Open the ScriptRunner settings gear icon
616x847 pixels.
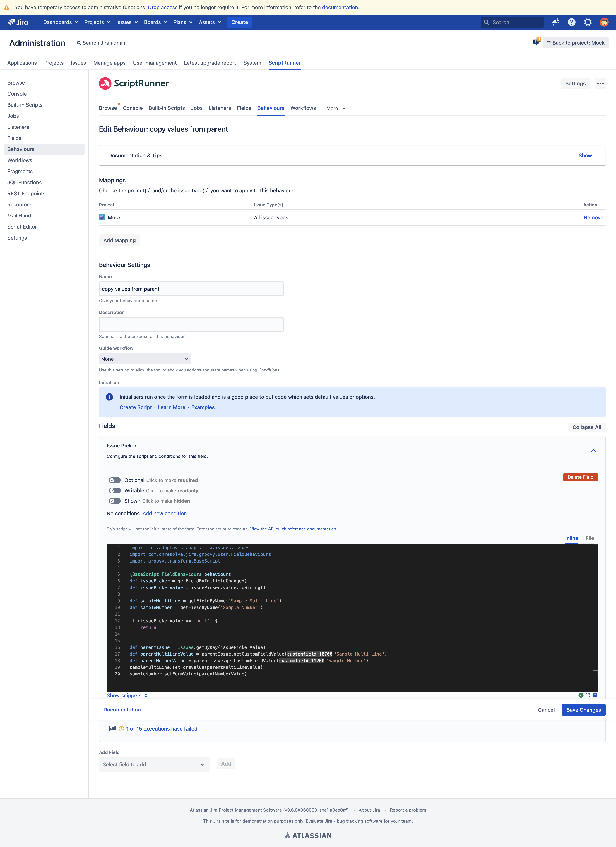588,22
